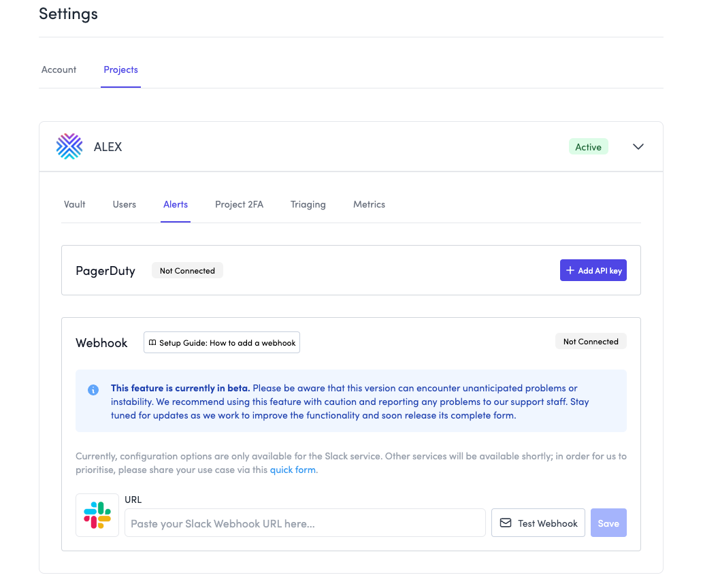Image resolution: width=703 pixels, height=588 pixels.
Task: Open the Project 2FA tab
Action: pyautogui.click(x=239, y=204)
